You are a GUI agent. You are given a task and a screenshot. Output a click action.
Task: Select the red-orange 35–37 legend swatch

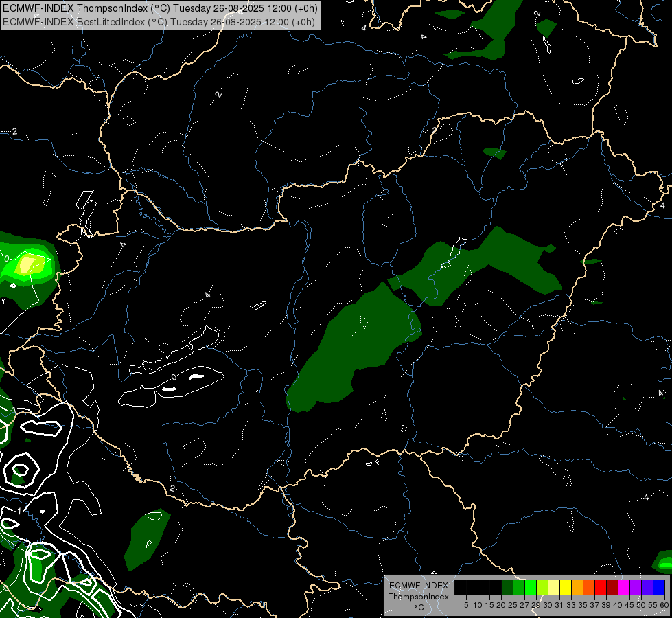pyautogui.click(x=589, y=587)
